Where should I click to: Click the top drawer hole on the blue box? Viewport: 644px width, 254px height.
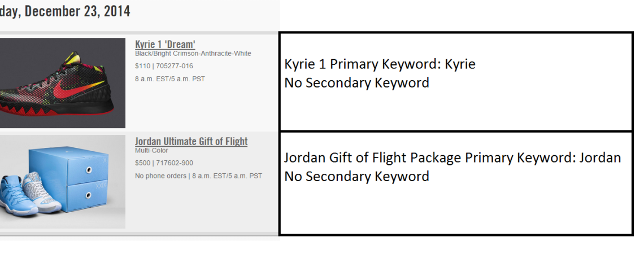89,168
